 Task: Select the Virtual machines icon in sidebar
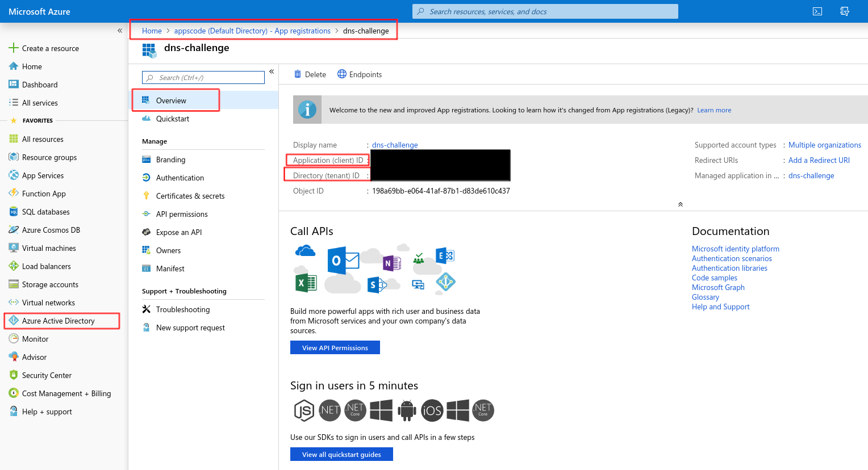(14, 248)
